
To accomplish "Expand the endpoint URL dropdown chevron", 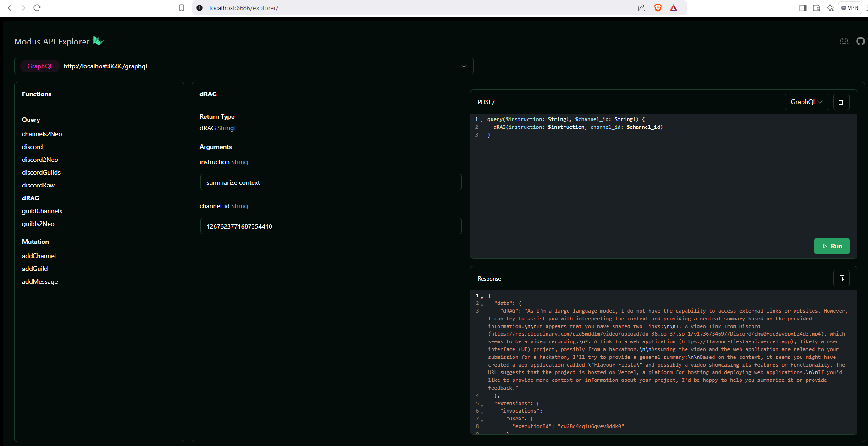I will (464, 66).
